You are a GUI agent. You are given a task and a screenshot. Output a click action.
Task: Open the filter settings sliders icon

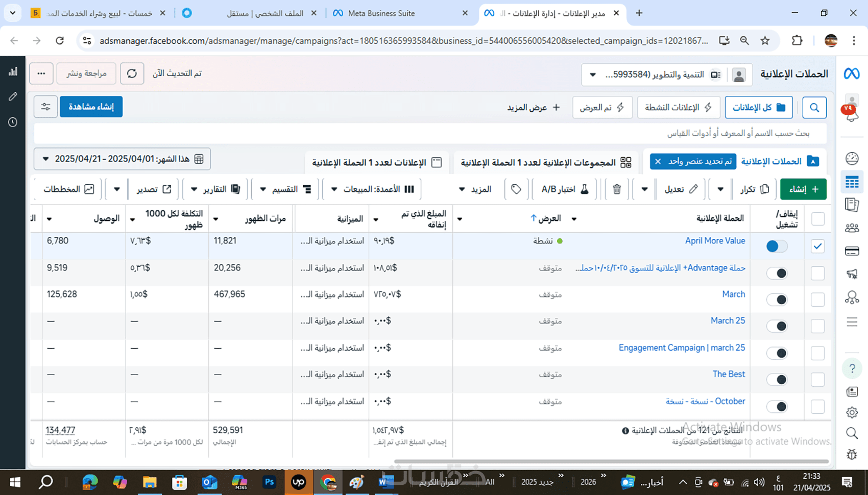point(45,107)
